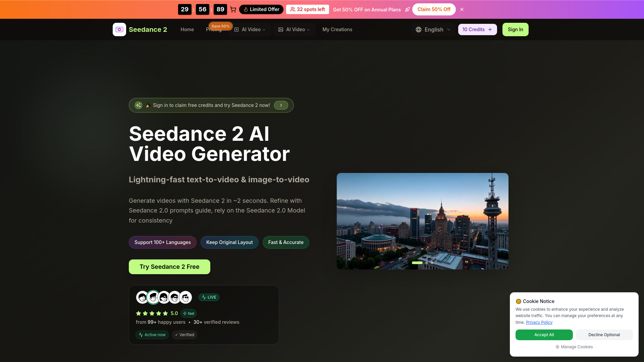Open the first AI Video dropdown
This screenshot has width=644, height=362.
coord(250,29)
